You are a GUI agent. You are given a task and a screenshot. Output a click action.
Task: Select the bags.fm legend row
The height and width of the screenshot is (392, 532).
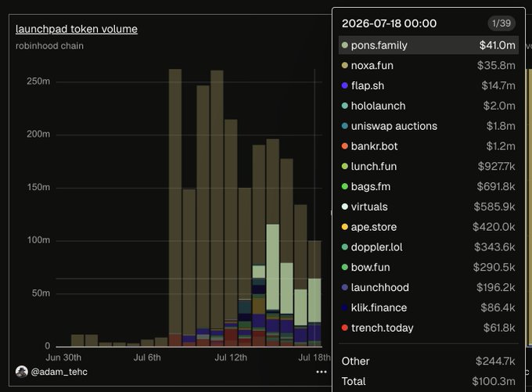click(429, 187)
